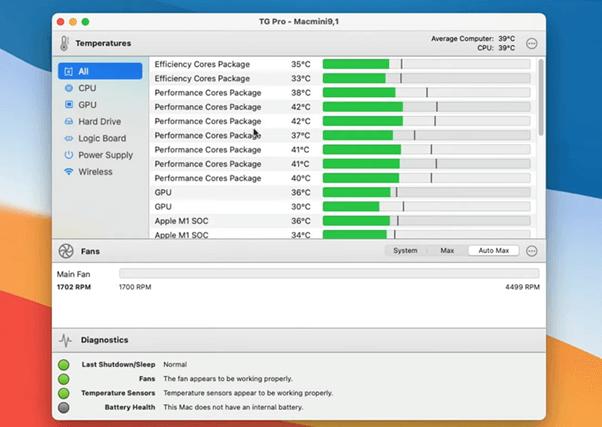Select the Efficiency Cores Package 33°C row
The image size is (602, 427).
(342, 78)
